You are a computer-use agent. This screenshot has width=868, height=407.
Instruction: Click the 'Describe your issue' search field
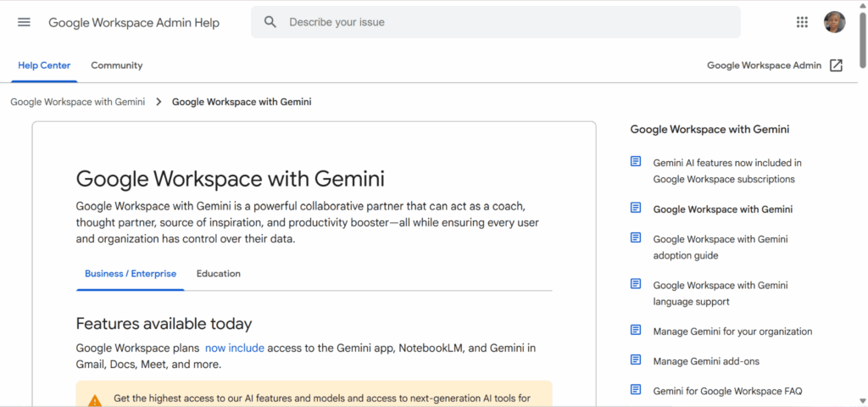click(509, 22)
